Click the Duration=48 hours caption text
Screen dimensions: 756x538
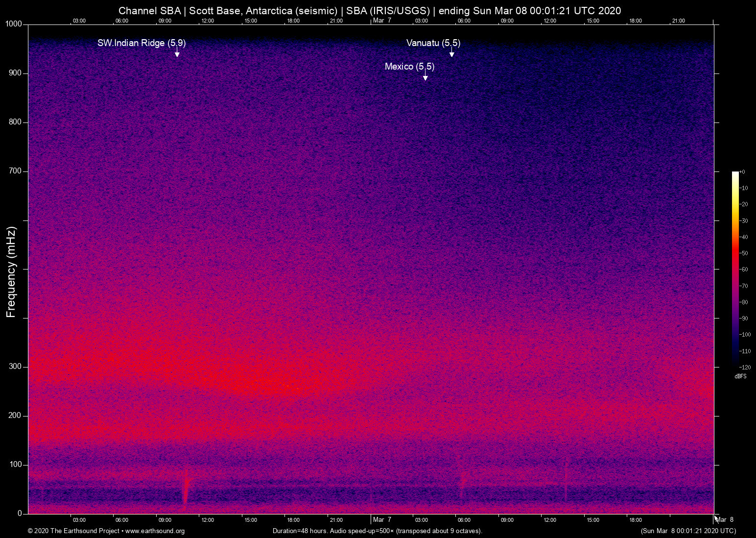[x=377, y=531]
